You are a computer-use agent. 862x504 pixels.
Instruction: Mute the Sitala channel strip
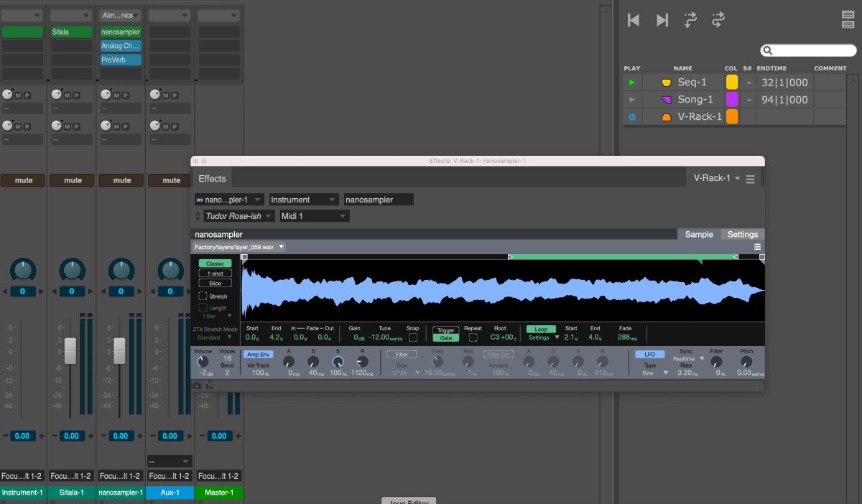coord(72,180)
